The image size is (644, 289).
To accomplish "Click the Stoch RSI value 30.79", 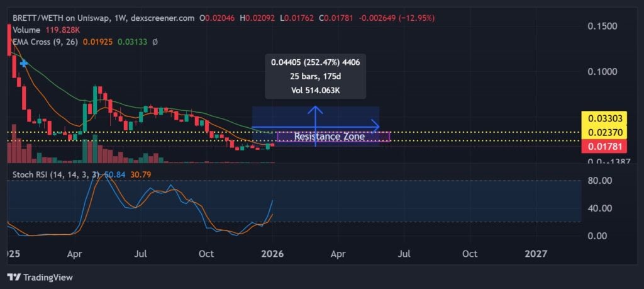I will (140, 174).
